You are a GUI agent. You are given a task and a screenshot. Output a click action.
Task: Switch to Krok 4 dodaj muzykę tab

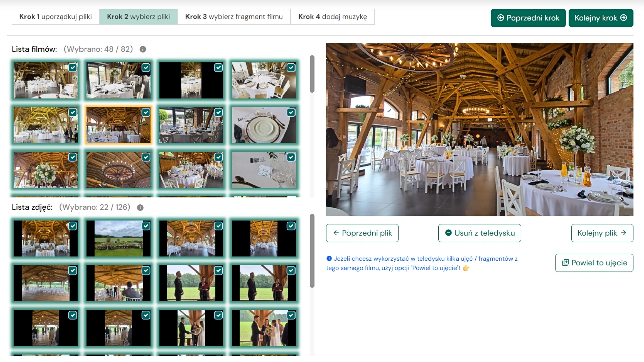pos(332,17)
